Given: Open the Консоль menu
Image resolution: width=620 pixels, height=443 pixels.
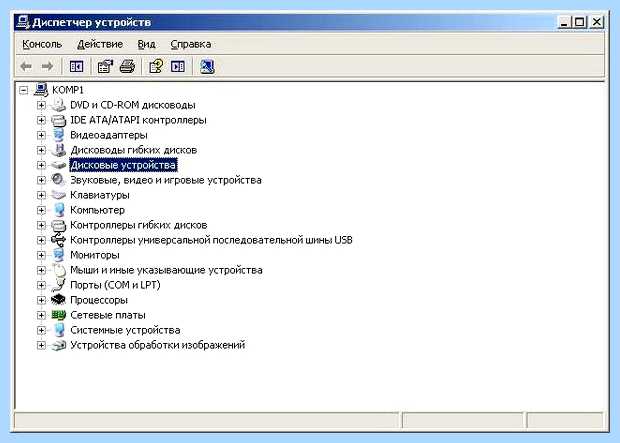Looking at the screenshot, I should pos(42,44).
